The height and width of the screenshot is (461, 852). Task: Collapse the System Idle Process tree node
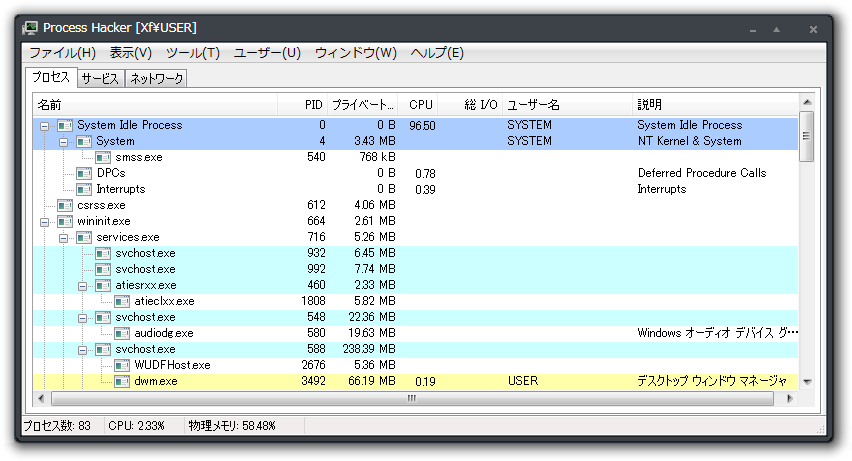[x=45, y=126]
